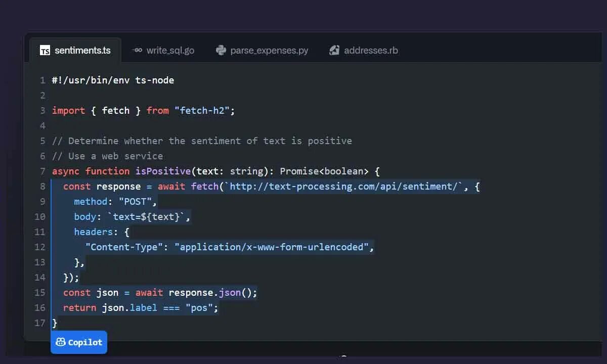The height and width of the screenshot is (364, 607).
Task: Click the Ruby icon on addresses.rb
Action: click(x=334, y=50)
